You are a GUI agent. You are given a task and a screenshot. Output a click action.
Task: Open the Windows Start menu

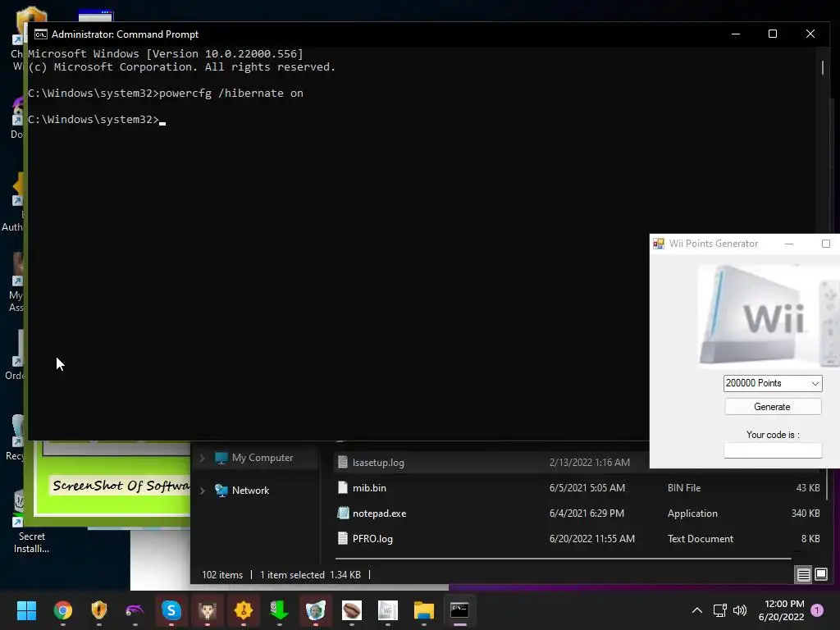[26, 610]
